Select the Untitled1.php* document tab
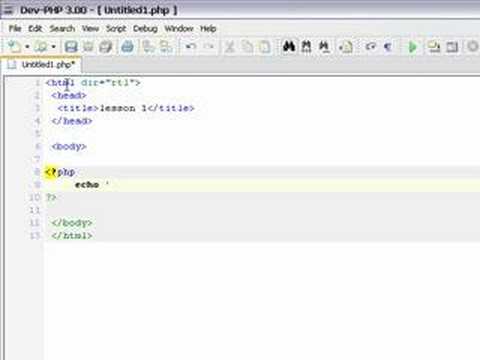 [x=41, y=65]
